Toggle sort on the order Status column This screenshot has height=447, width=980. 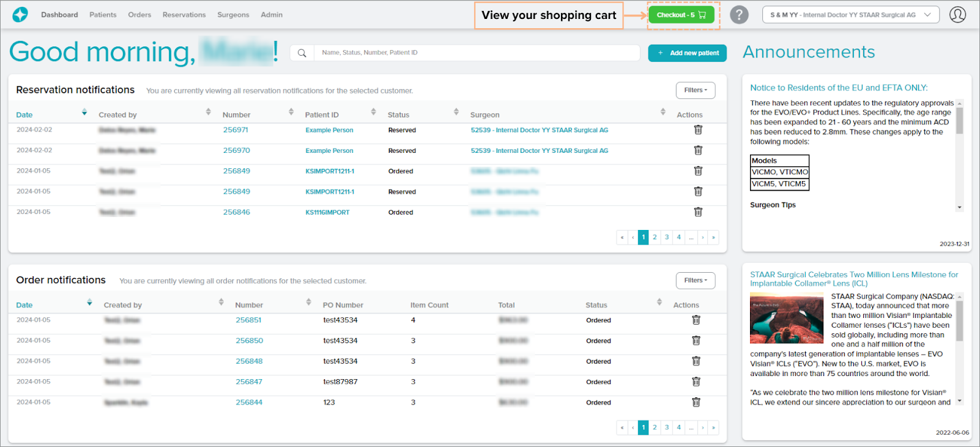(659, 302)
